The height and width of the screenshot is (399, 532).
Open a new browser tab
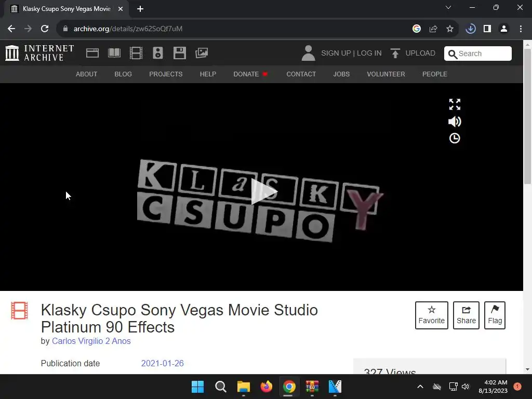tap(140, 9)
